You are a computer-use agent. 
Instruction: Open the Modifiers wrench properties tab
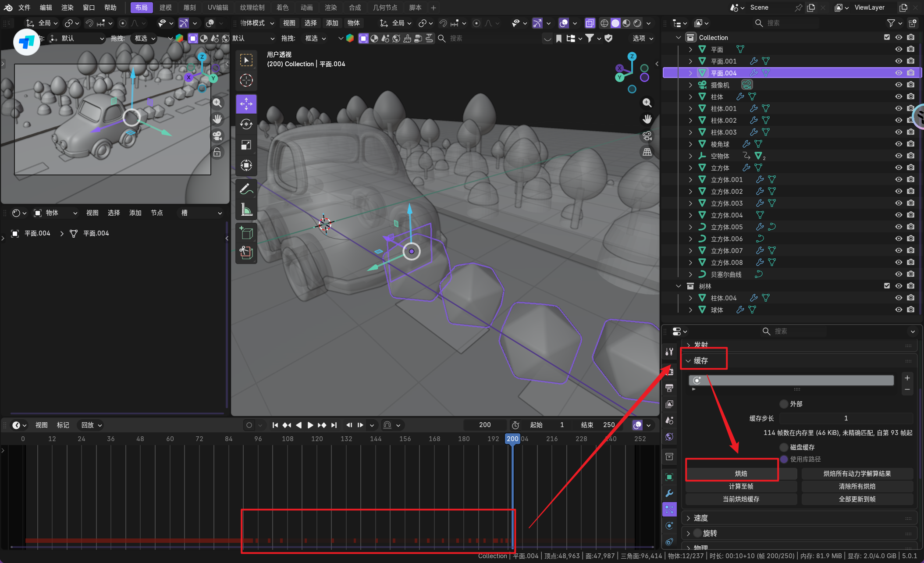click(669, 493)
